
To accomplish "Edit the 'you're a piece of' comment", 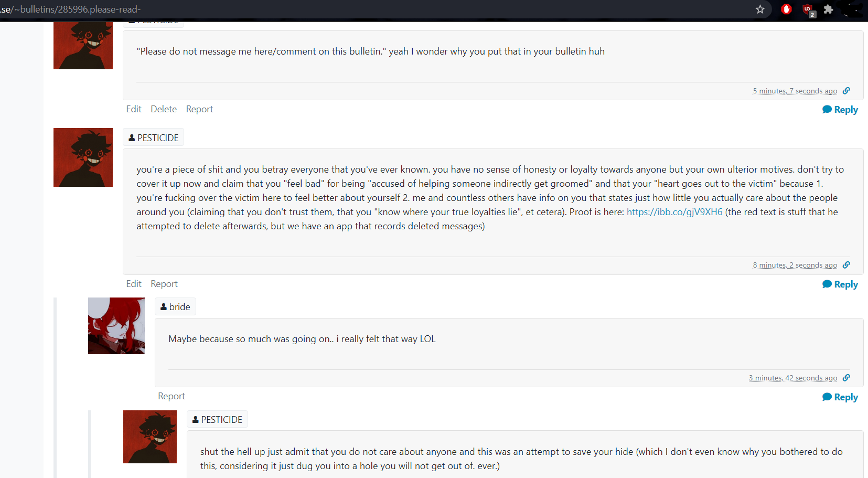I will pyautogui.click(x=134, y=284).
